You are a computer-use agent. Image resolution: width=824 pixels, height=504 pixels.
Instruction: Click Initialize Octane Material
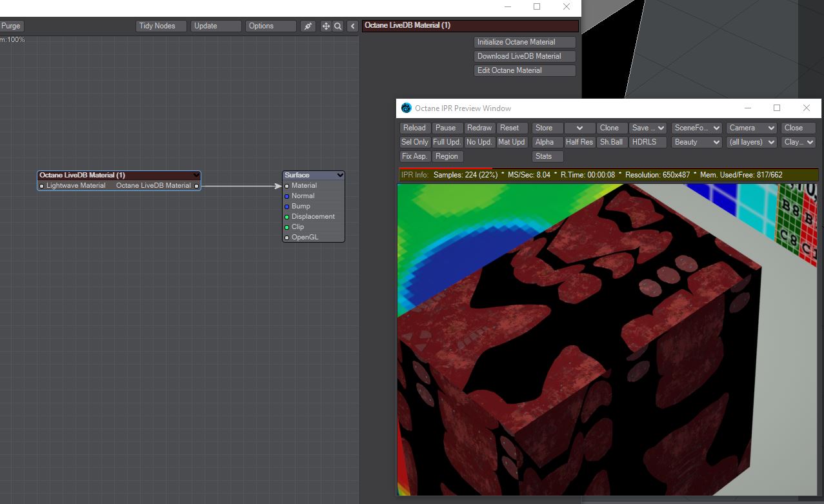(525, 42)
